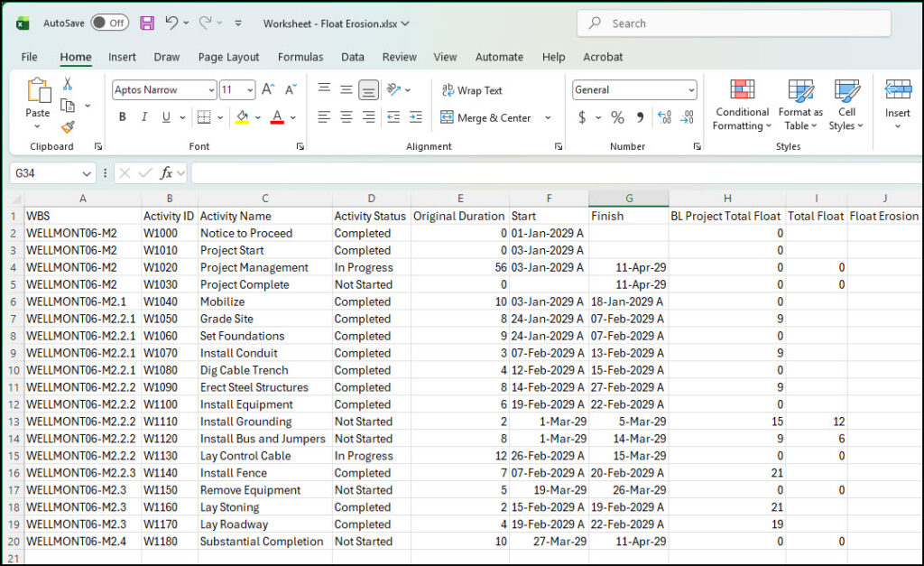Click into the formula bar
This screenshot has height=566, width=924.
tap(557, 173)
